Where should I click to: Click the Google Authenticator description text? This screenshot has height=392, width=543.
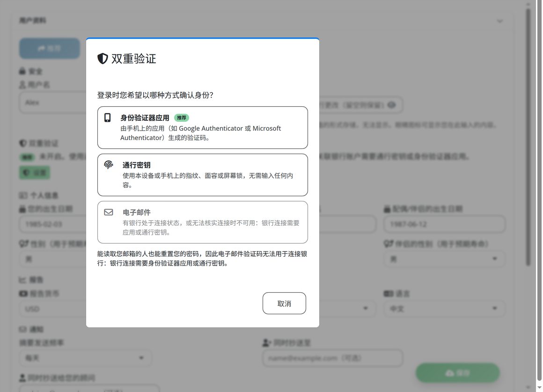coord(200,133)
